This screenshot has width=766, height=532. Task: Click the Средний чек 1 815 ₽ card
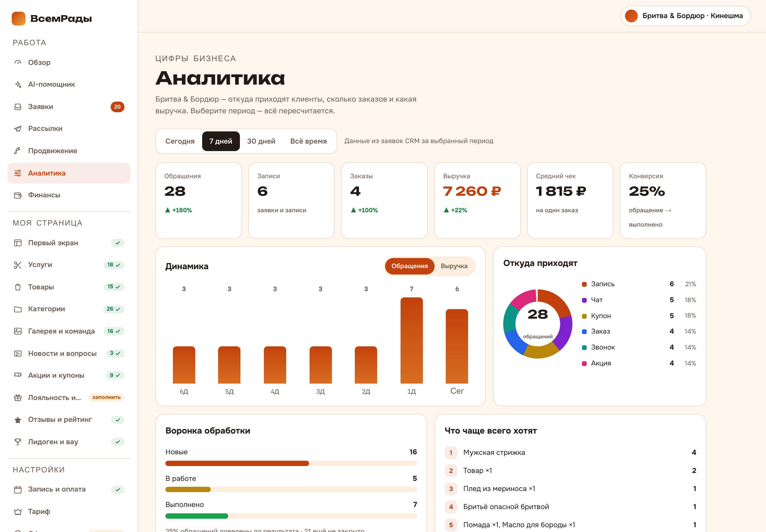(x=570, y=201)
